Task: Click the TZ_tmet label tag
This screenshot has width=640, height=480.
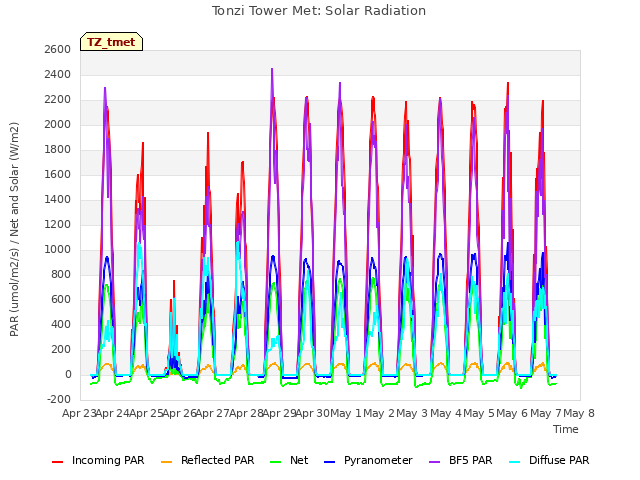Action: point(111,42)
